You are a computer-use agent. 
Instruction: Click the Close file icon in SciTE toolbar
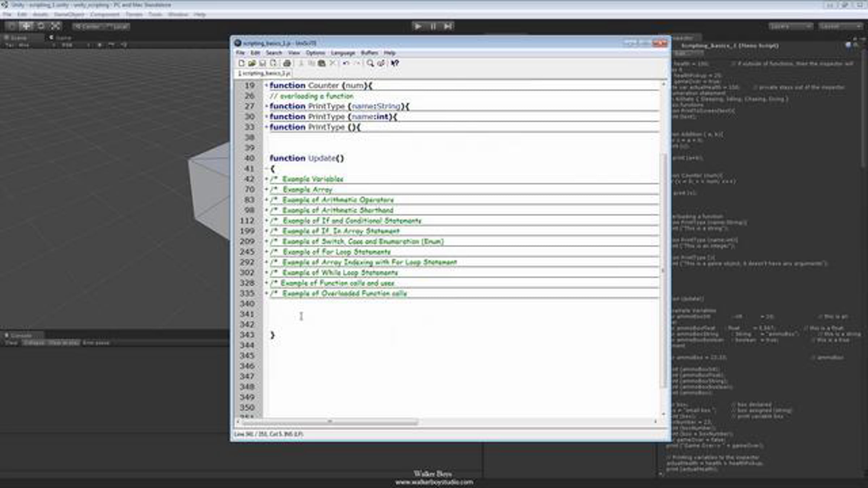click(273, 63)
